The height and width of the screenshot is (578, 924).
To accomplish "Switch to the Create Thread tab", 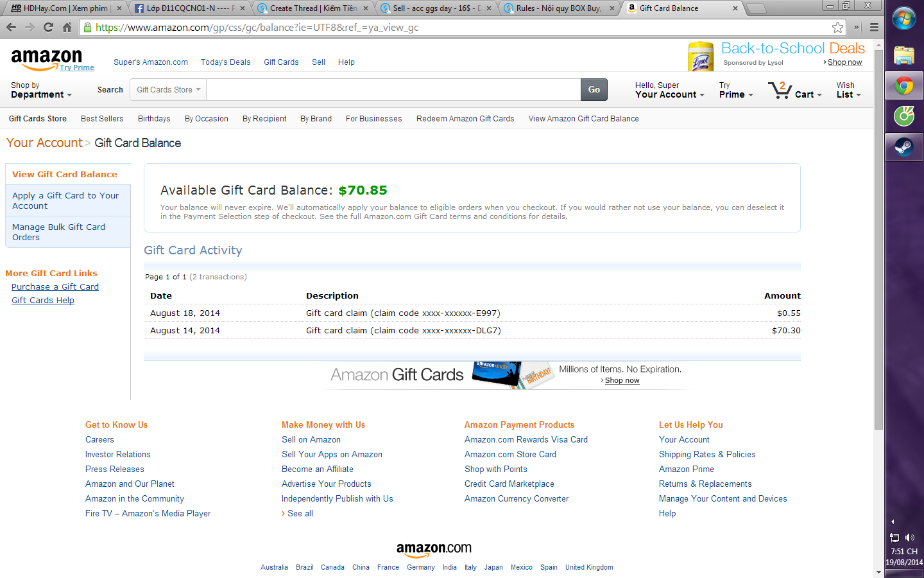I will pos(312,8).
